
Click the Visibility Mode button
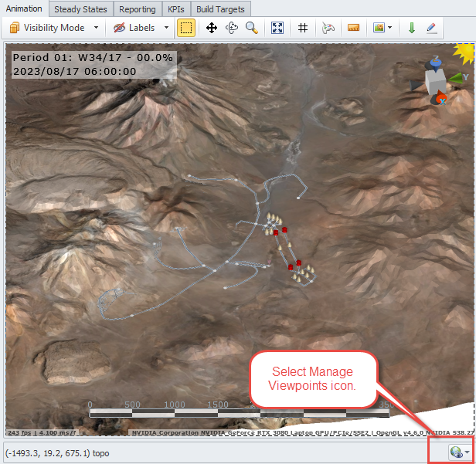point(48,28)
